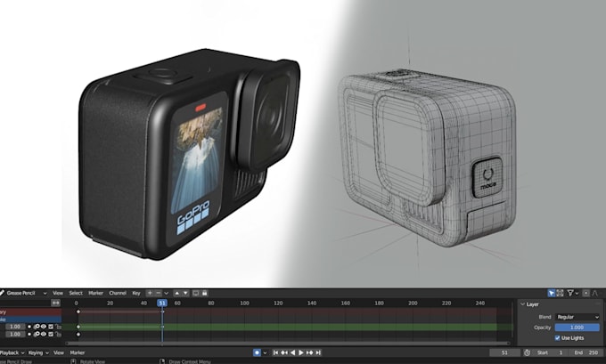Screen dimensions: 606x364
Task: Move layer up with up arrow icon
Action: (x=176, y=293)
